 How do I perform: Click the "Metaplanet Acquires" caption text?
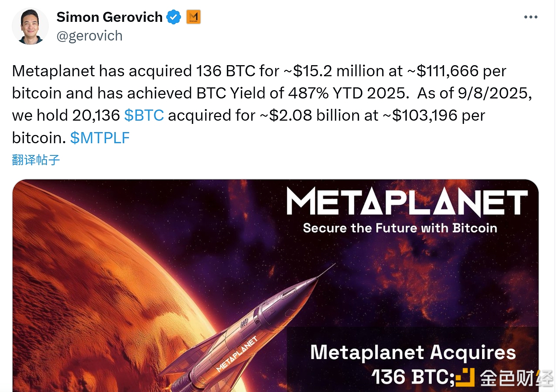click(x=413, y=352)
